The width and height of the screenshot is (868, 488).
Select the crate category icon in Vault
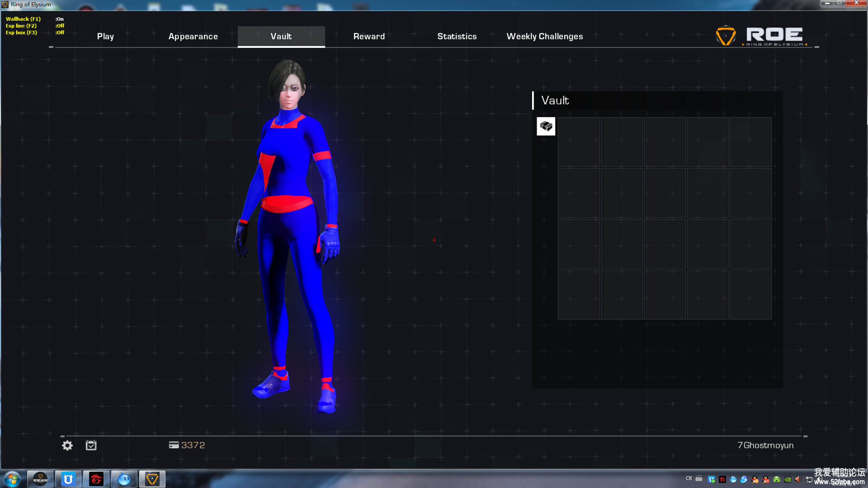click(x=546, y=127)
